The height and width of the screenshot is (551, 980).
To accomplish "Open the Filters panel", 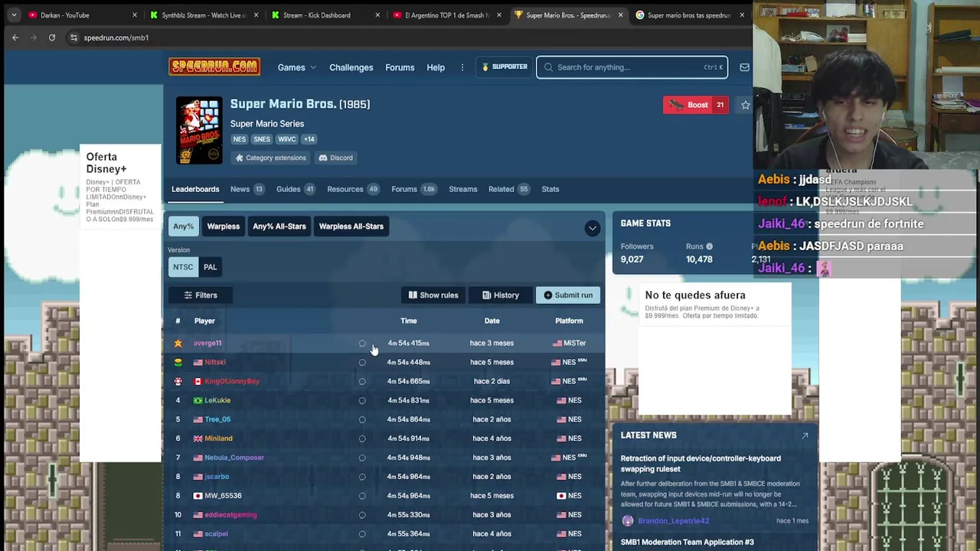I will click(201, 295).
